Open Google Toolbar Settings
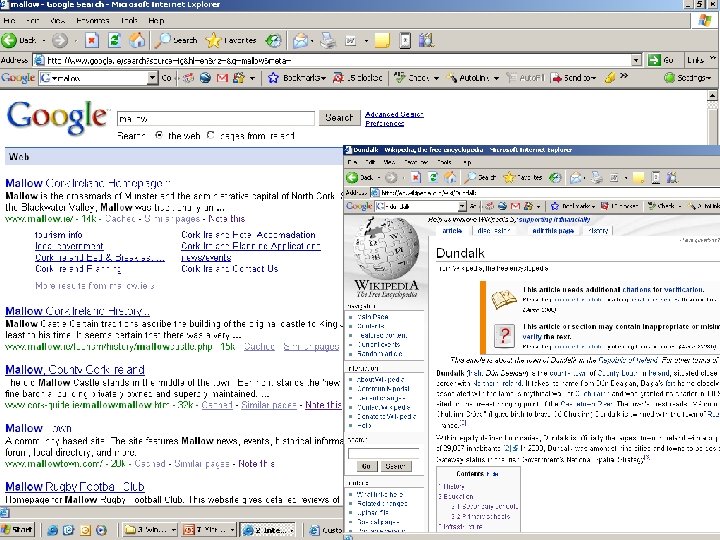Viewport: 720px width, 540px height. coord(687,78)
